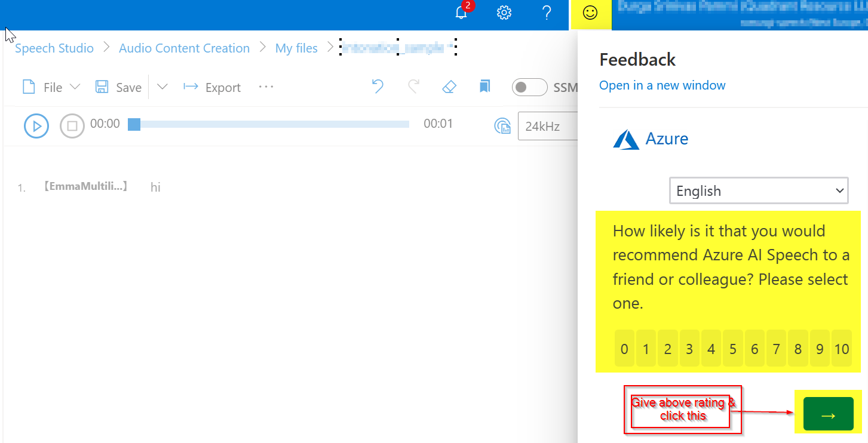Viewport: 868px width, 443px height.
Task: Select rating 4
Action: click(x=711, y=349)
